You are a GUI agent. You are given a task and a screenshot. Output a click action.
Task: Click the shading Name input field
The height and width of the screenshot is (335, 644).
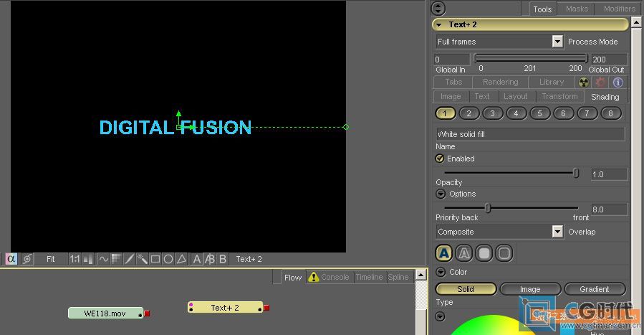point(530,134)
